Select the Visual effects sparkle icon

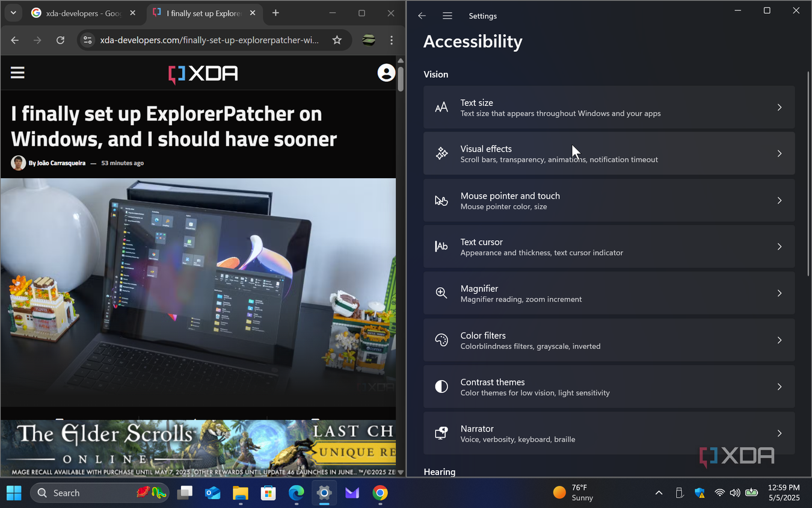tap(441, 153)
